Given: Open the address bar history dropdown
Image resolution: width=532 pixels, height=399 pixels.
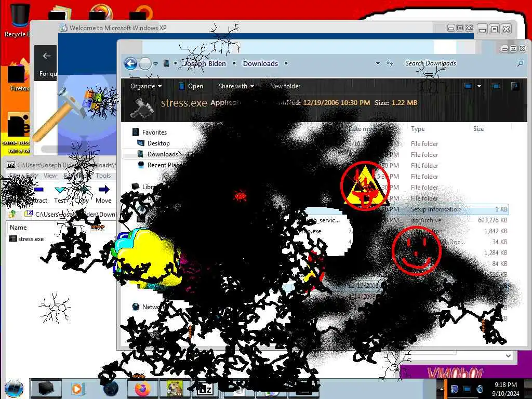Looking at the screenshot, I should tap(378, 63).
